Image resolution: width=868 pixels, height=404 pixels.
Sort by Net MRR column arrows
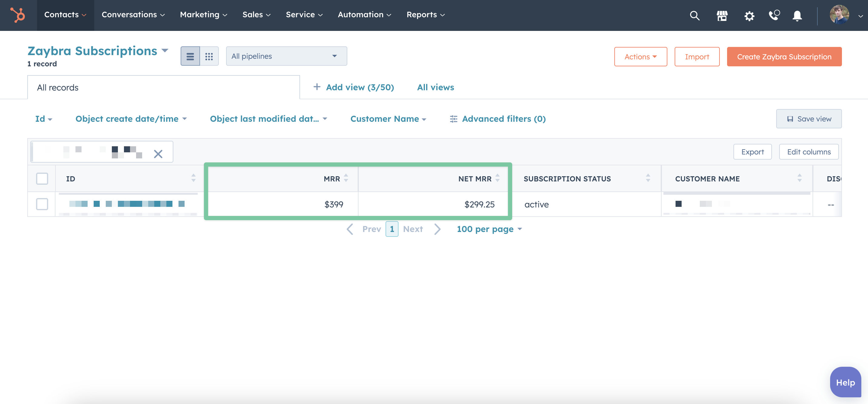(x=498, y=178)
